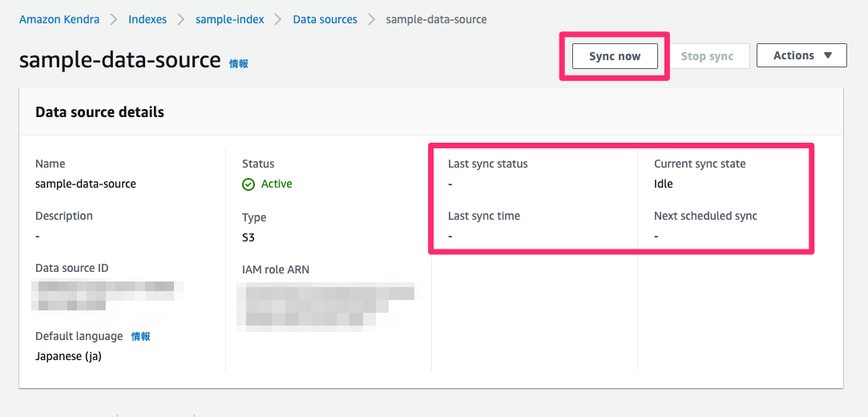This screenshot has width=868, height=417.
Task: Navigate to sample-index breadcrumb
Action: click(x=230, y=19)
